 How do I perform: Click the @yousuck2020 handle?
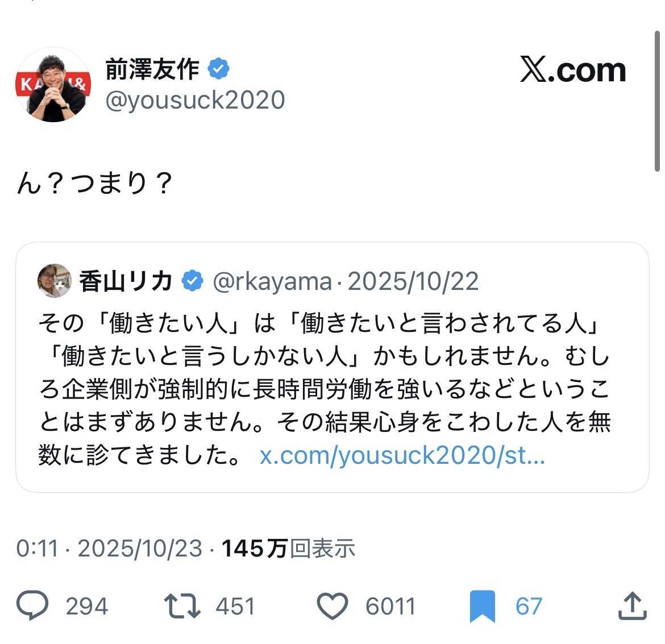point(195,101)
